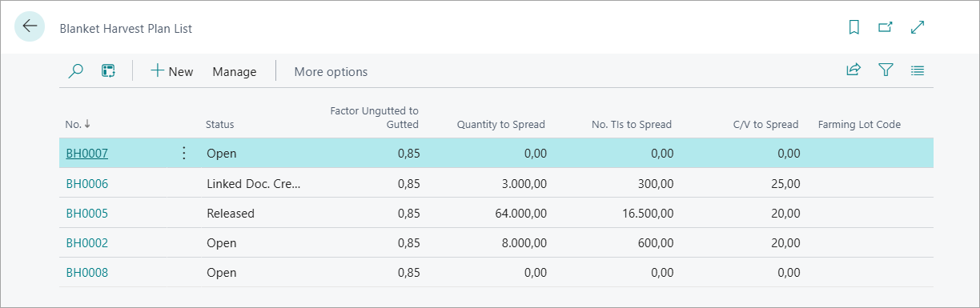Click the No. TIs to Spread header
Screen dimensions: 980x308
(x=632, y=124)
